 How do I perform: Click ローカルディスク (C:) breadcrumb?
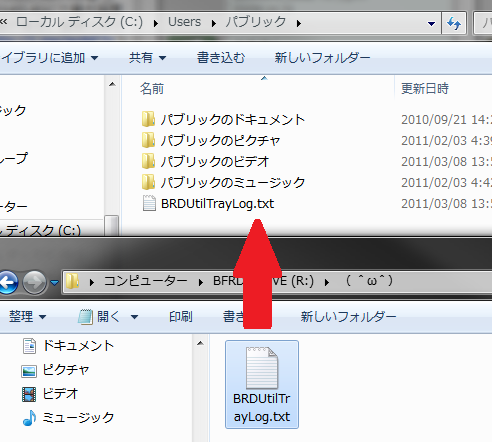[79, 22]
